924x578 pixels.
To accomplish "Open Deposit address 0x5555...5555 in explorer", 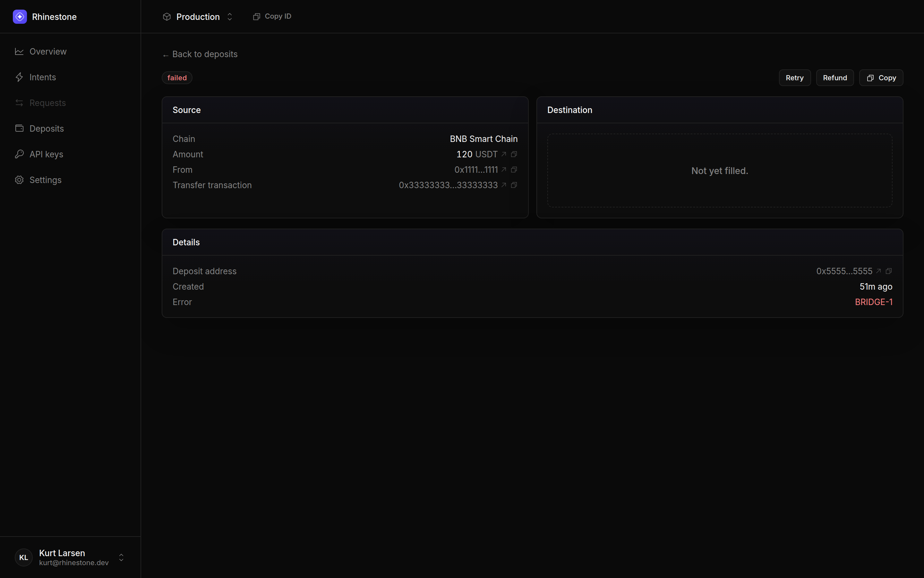I will 878,271.
